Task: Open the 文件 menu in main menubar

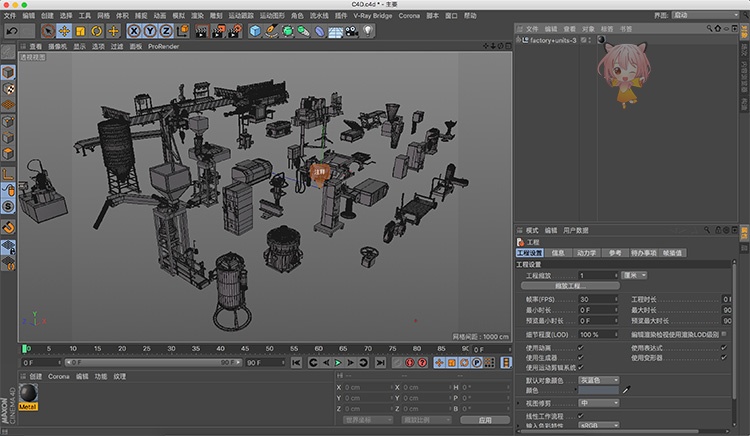Action: (10, 16)
